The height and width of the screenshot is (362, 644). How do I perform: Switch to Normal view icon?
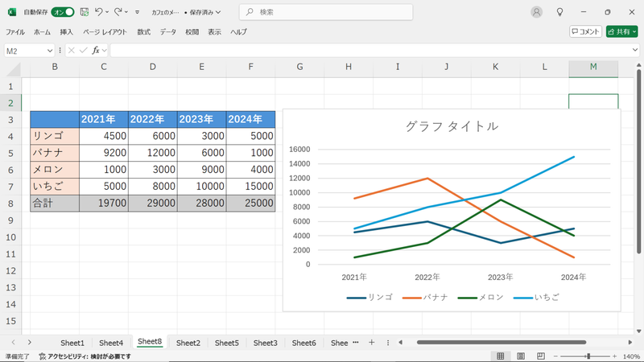(x=500, y=356)
